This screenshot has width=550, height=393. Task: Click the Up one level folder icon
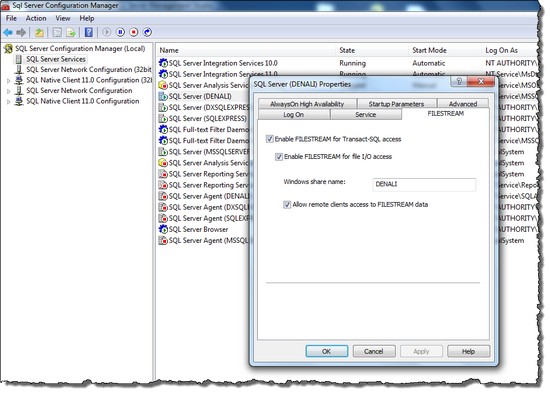[39, 33]
